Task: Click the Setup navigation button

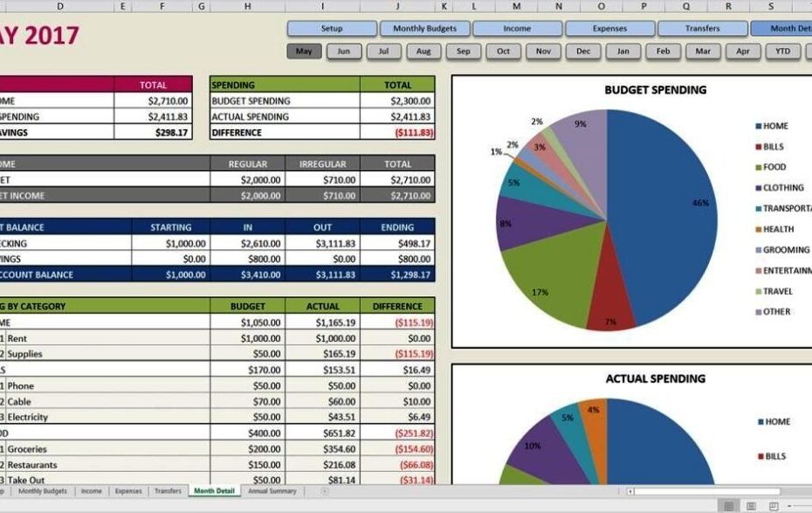Action: [x=331, y=28]
